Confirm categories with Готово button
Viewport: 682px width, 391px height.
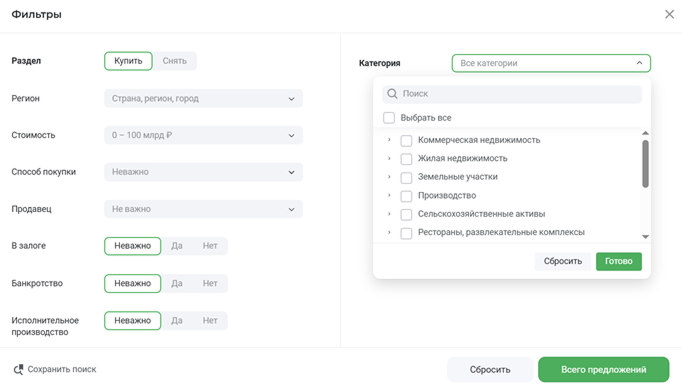pyautogui.click(x=618, y=261)
